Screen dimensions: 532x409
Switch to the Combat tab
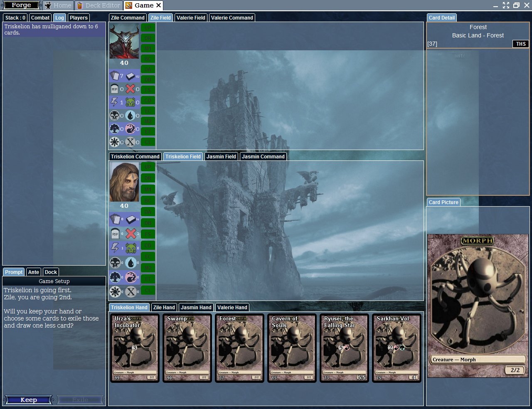(x=40, y=18)
